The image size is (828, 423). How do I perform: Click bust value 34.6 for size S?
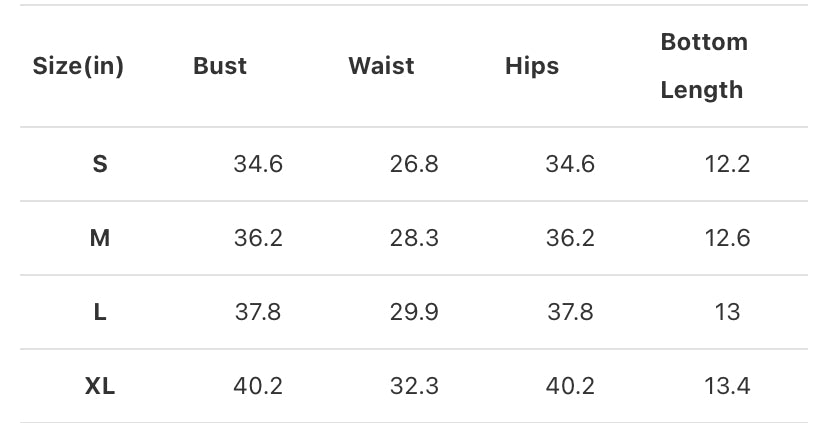pyautogui.click(x=258, y=164)
